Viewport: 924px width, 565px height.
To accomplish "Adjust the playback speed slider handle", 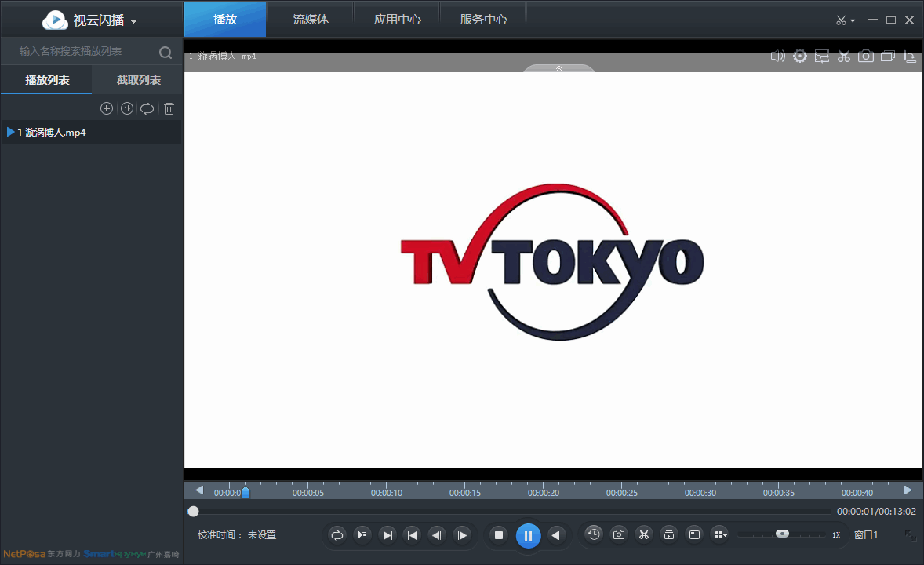I will click(782, 534).
